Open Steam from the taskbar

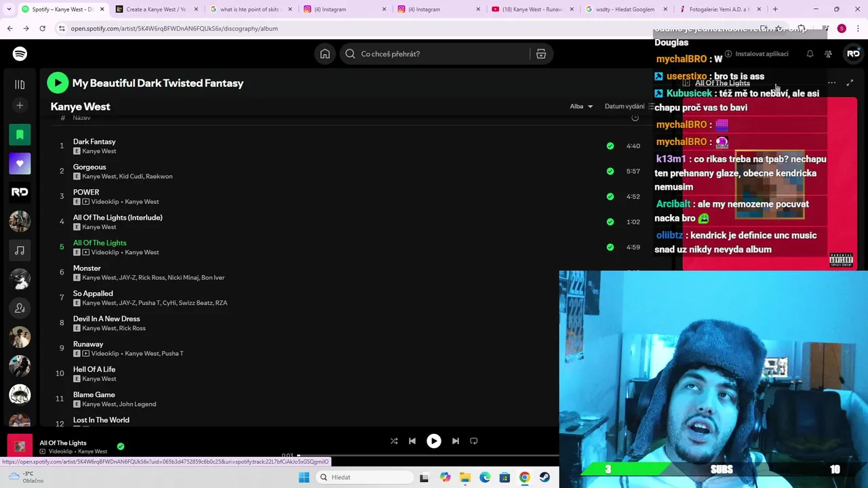tap(545, 477)
